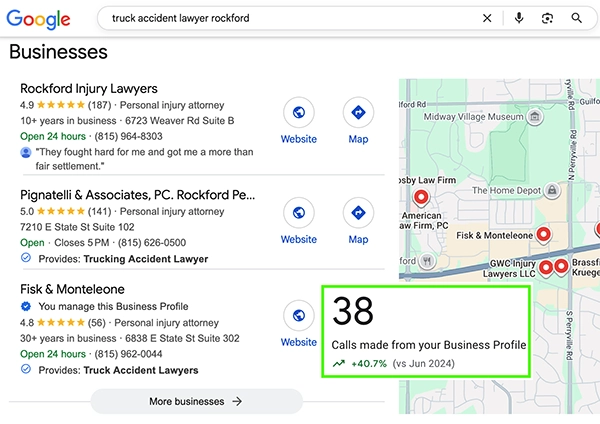Screen dimensions: 600x424
Task: Click check icon beside Provides: Trucking Accident Lawyer
Action: coord(26,258)
